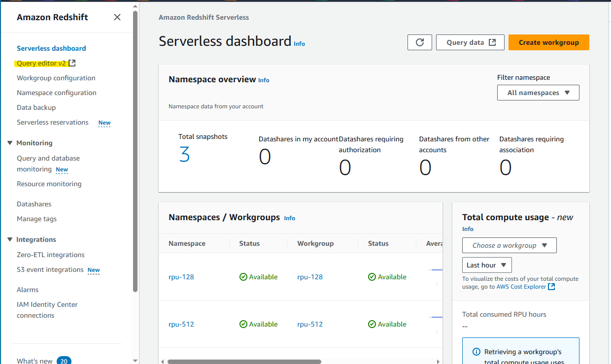Viewport: 611px width, 364px height.
Task: Click the green Available icon for rpu-128 namespace
Action: click(x=243, y=277)
